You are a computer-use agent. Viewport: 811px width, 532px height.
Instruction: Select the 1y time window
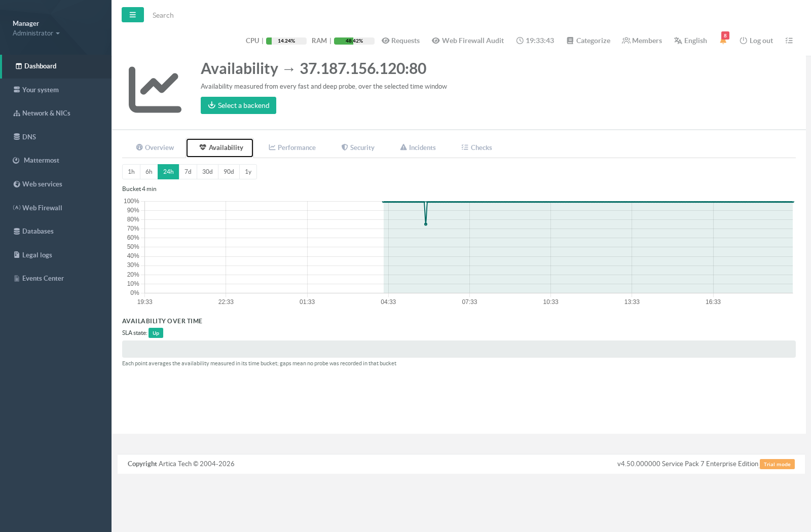click(248, 172)
